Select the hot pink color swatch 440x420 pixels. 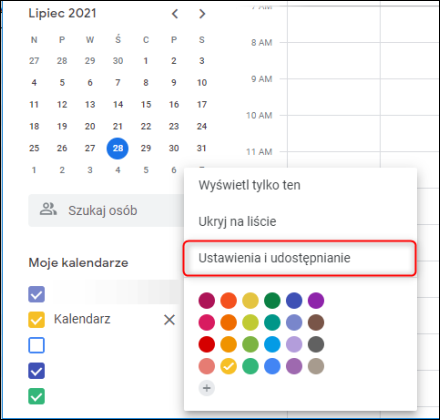click(207, 322)
